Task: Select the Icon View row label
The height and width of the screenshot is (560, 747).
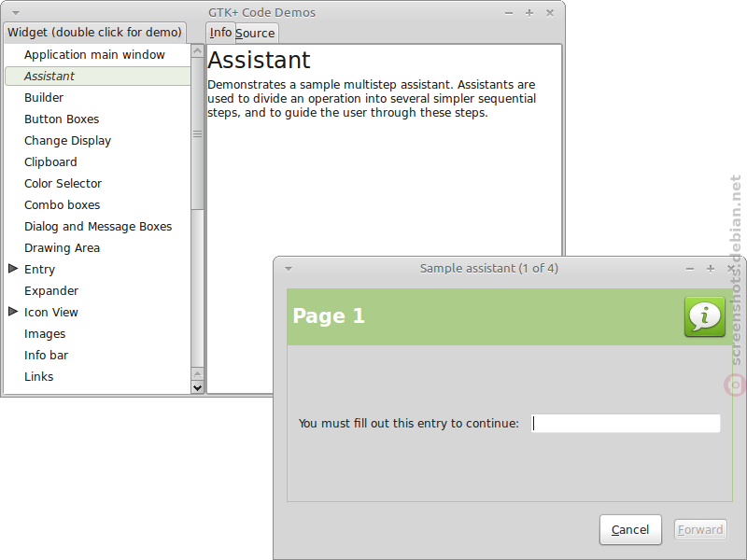Action: [51, 313]
